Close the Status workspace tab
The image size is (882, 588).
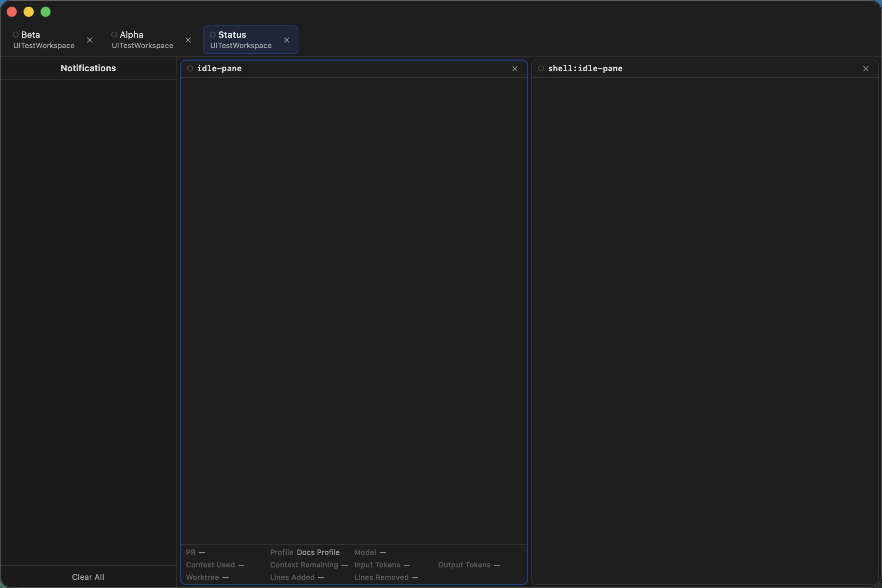coord(287,40)
